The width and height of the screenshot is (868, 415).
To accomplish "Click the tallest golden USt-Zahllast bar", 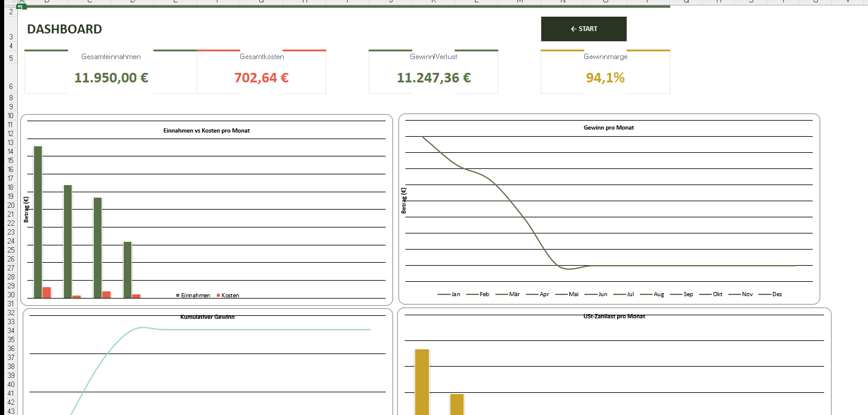I will (x=422, y=381).
